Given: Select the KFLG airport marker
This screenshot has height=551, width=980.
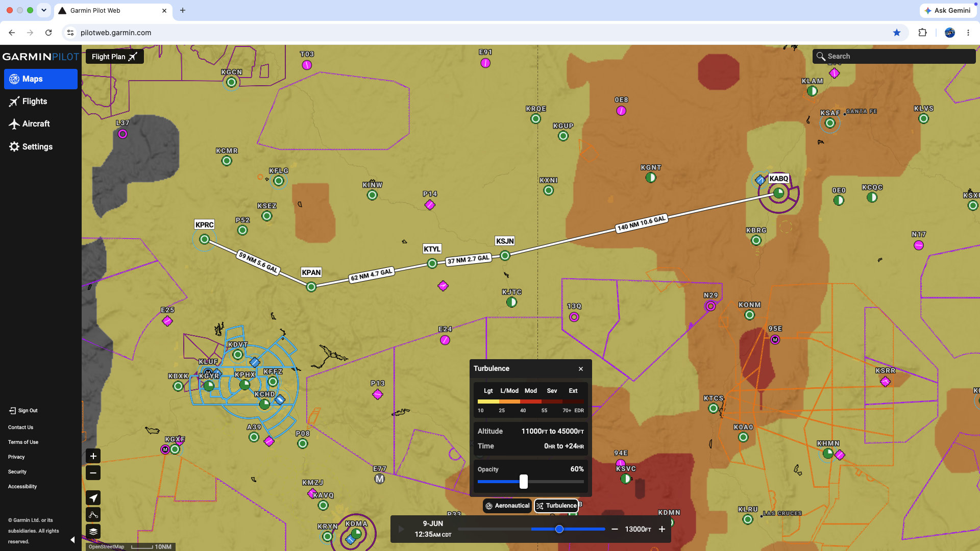Looking at the screenshot, I should tap(279, 181).
